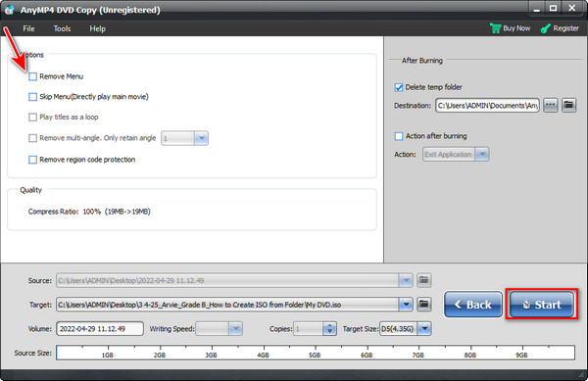The width and height of the screenshot is (588, 381).
Task: Tick the Remove Menu checkbox
Action: click(x=32, y=76)
